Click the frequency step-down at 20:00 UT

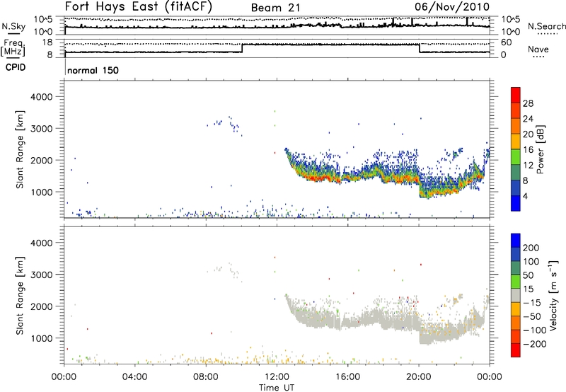(420, 48)
